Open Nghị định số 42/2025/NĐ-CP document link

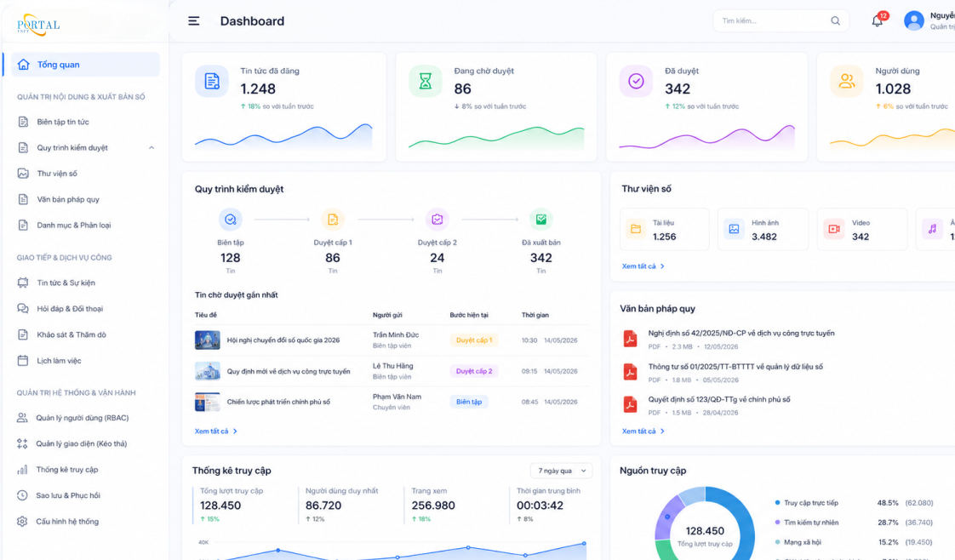(x=741, y=334)
